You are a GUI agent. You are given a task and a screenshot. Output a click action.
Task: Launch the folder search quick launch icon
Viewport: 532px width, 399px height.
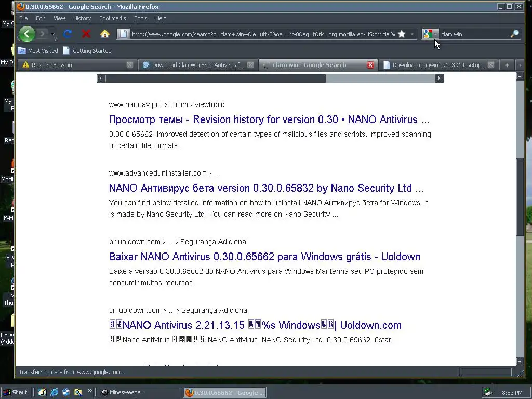click(78, 392)
